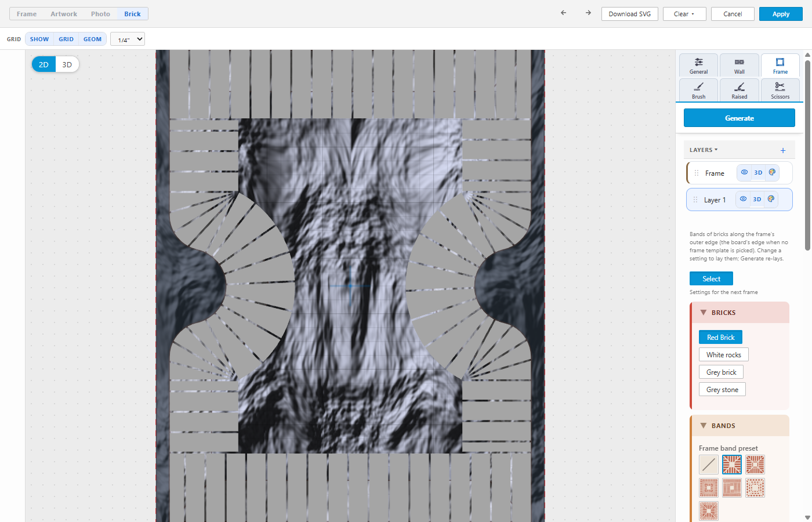The height and width of the screenshot is (522, 812).
Task: Add a new layer with the plus icon
Action: 783,150
